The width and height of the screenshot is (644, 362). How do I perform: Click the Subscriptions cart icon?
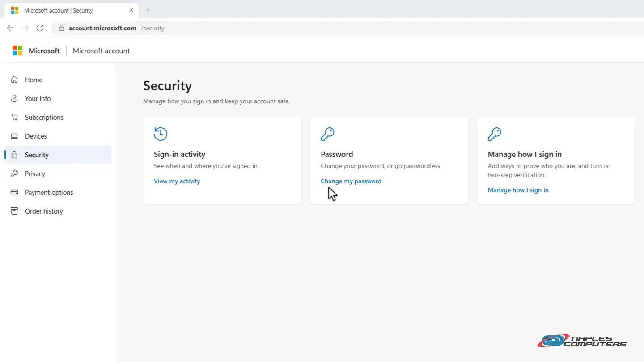coord(14,117)
